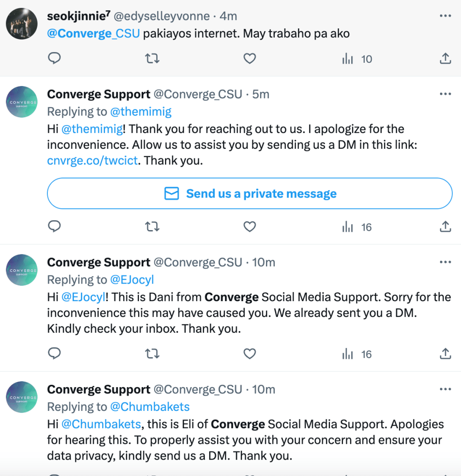Image resolution: width=461 pixels, height=476 pixels.
Task: Like the reply to @themimig
Action: [250, 227]
